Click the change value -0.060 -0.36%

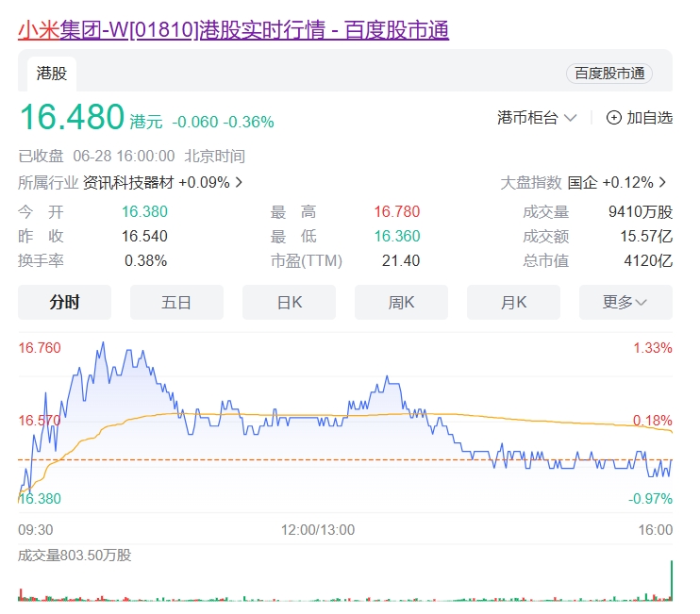(x=223, y=122)
